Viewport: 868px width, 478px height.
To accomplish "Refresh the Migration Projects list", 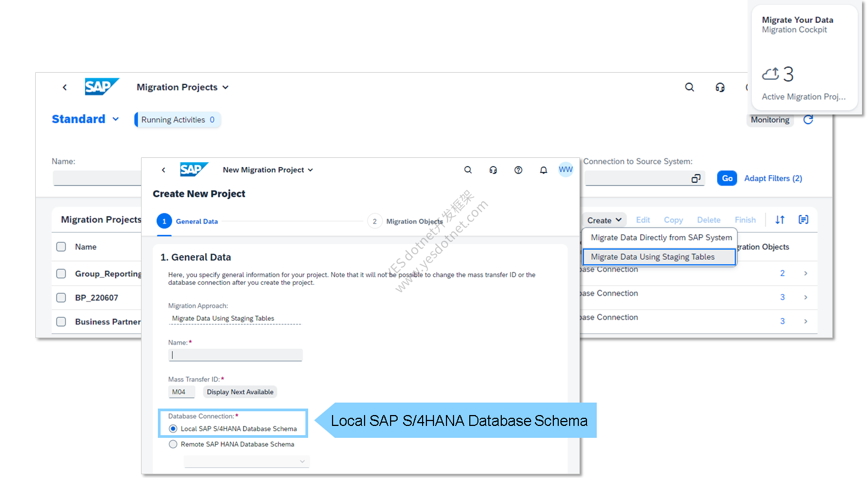I will click(808, 119).
